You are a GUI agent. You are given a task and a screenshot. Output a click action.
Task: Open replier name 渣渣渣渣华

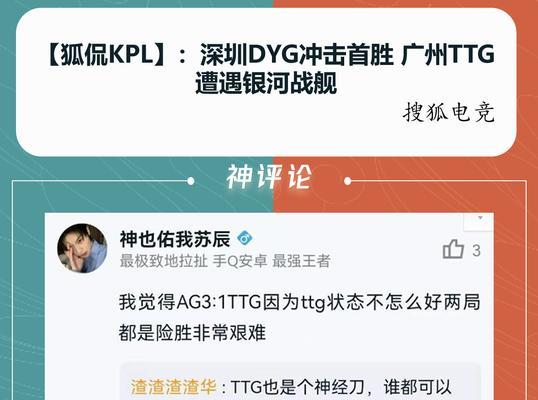(174, 387)
